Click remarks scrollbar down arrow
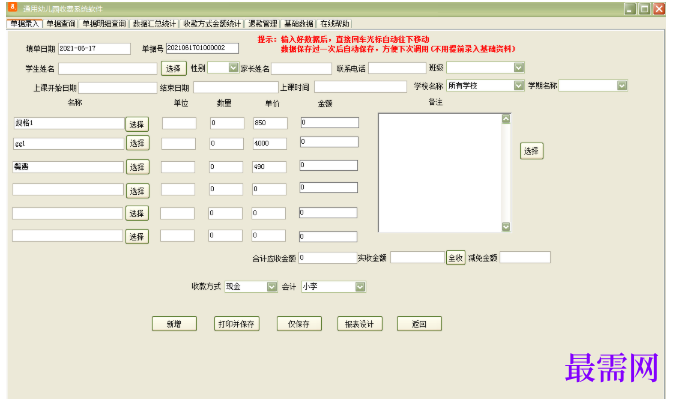Viewport: 677px width, 399px height. click(506, 227)
